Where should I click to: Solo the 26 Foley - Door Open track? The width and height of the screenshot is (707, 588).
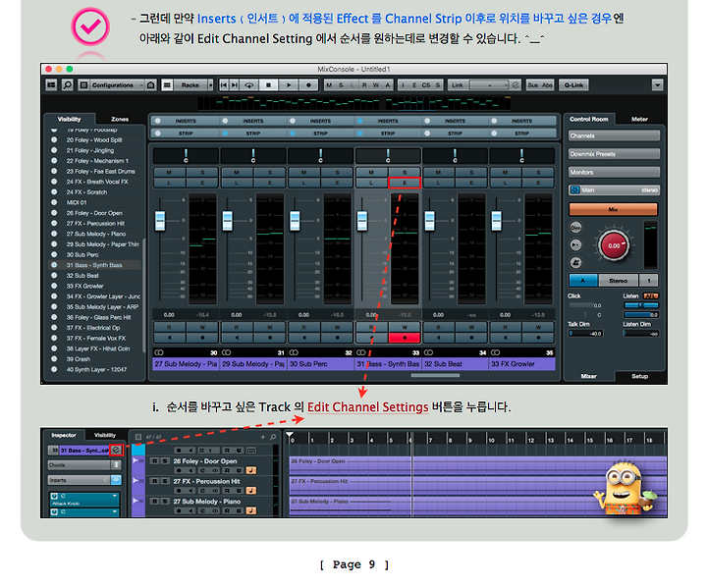(x=166, y=461)
